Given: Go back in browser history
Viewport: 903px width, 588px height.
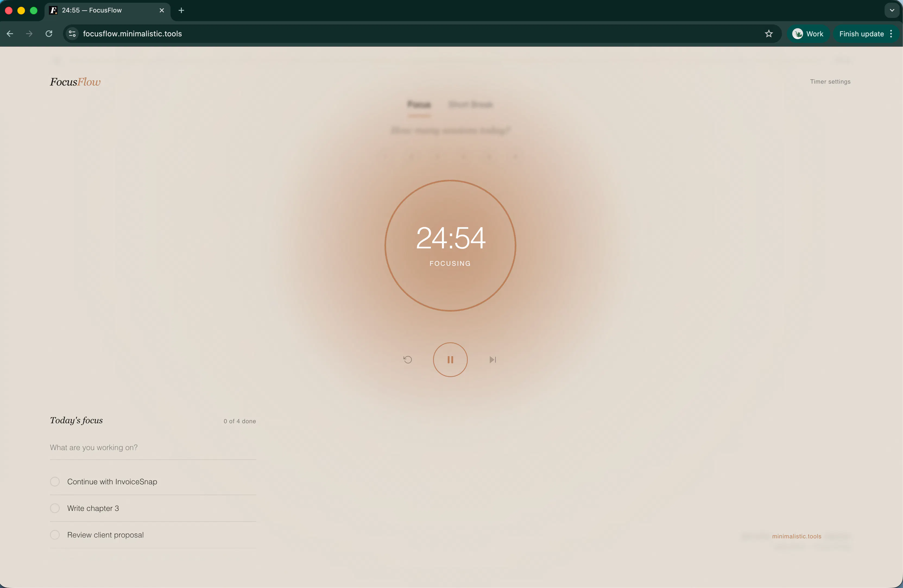Looking at the screenshot, I should 10,34.
